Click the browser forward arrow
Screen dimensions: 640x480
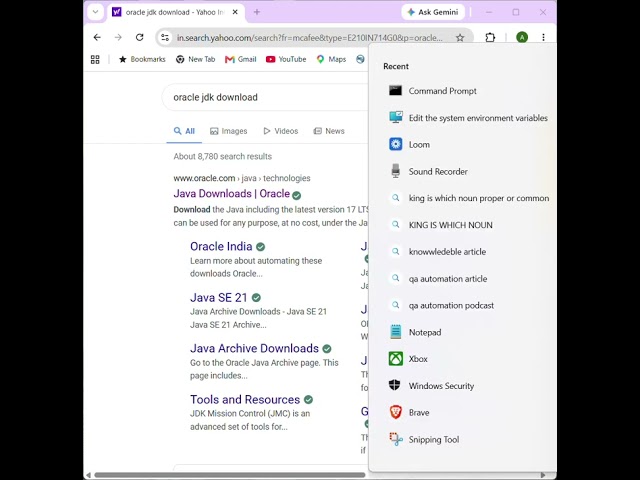point(118,38)
